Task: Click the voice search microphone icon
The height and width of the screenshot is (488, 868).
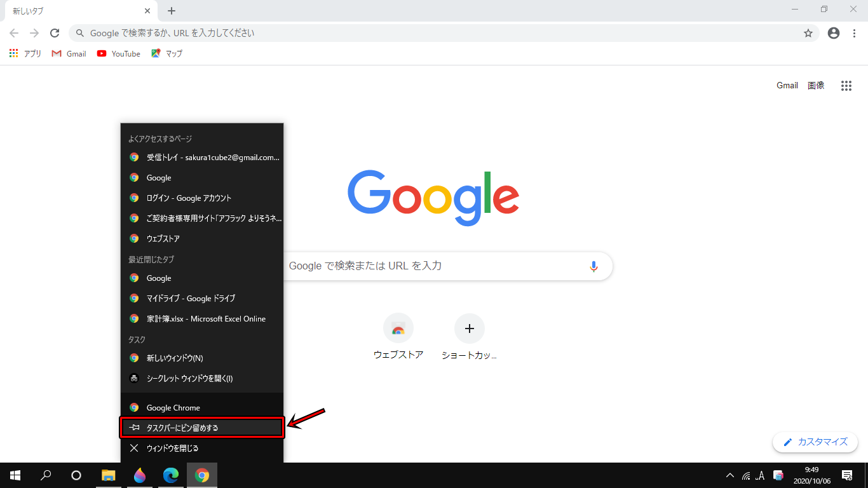Action: click(593, 266)
